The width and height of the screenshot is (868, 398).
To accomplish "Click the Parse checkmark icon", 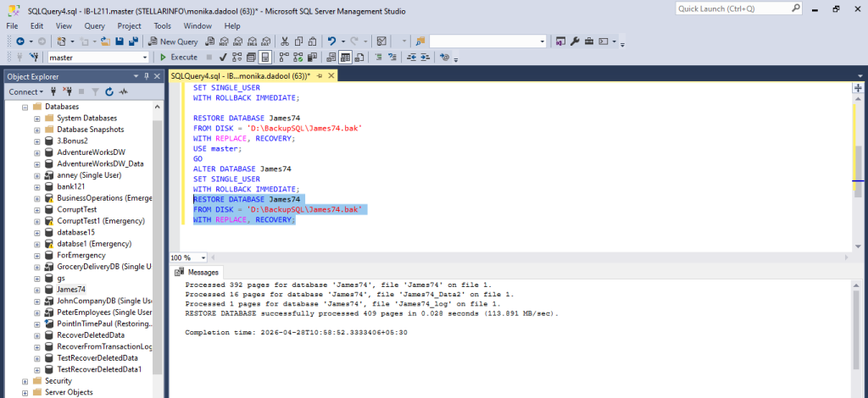I will (x=223, y=57).
